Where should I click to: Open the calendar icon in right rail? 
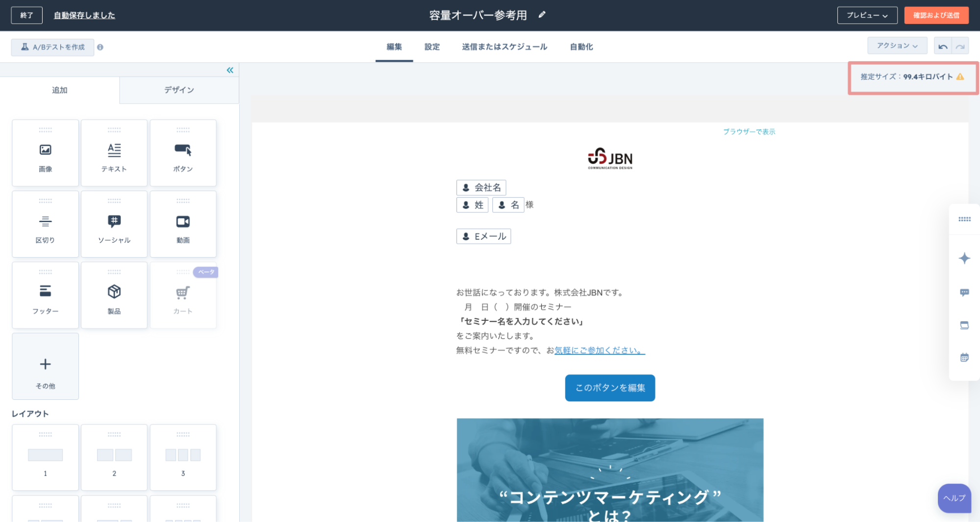pos(964,357)
